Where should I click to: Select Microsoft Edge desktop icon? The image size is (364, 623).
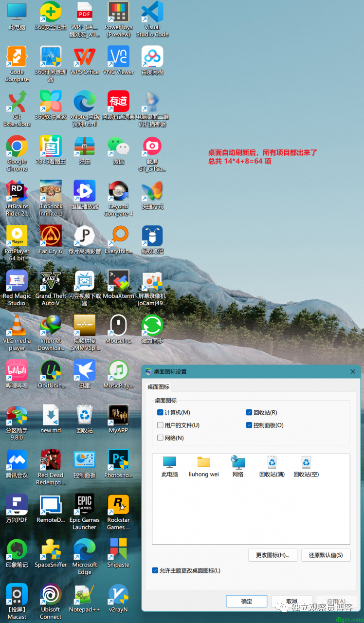click(85, 557)
